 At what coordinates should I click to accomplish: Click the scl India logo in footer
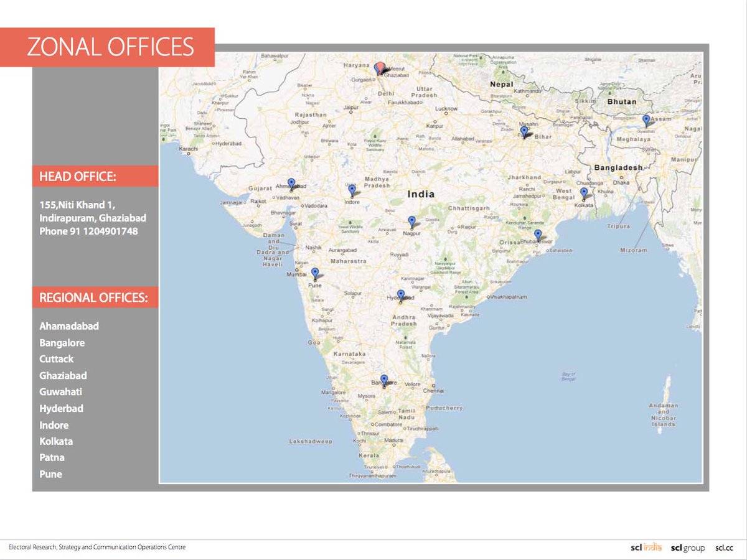click(x=647, y=548)
